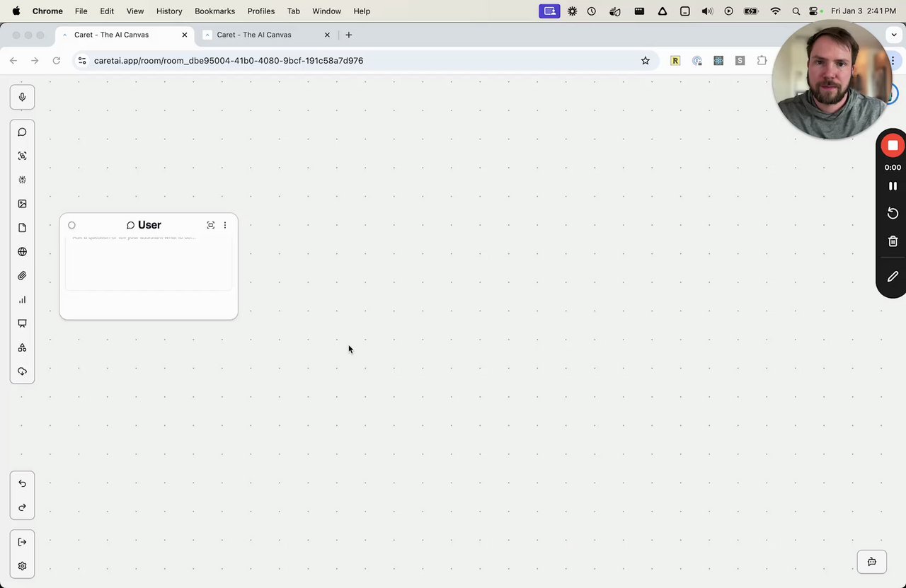Select the shapes tool in sidebar
Image resolution: width=906 pixels, height=588 pixels.
pos(22,347)
